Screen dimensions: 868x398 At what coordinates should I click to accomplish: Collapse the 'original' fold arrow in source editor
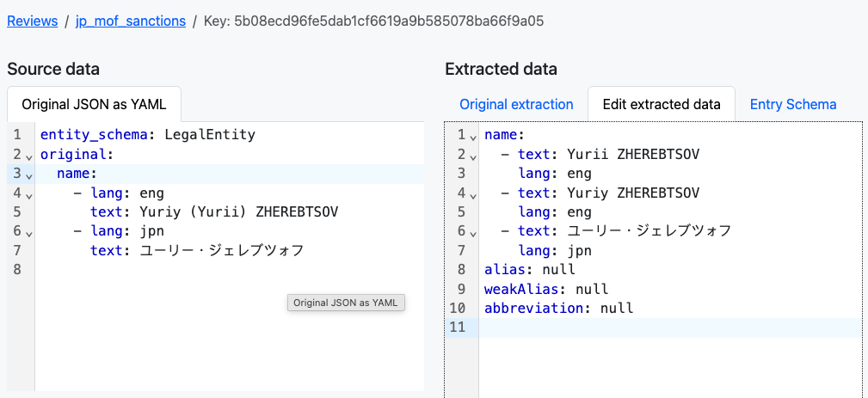click(29, 157)
